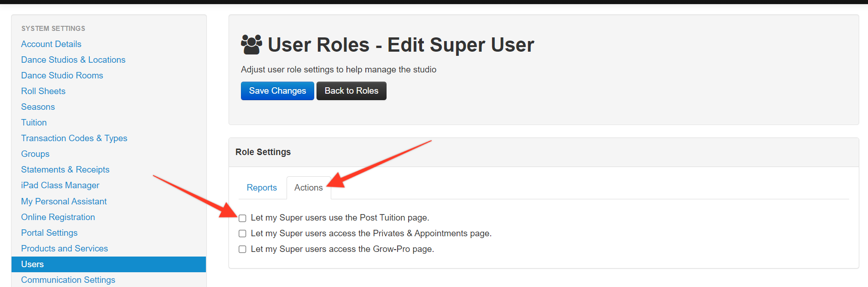The width and height of the screenshot is (868, 287).
Task: Click the SYSTEM SETTINGS sidebar header
Action: 53,29
